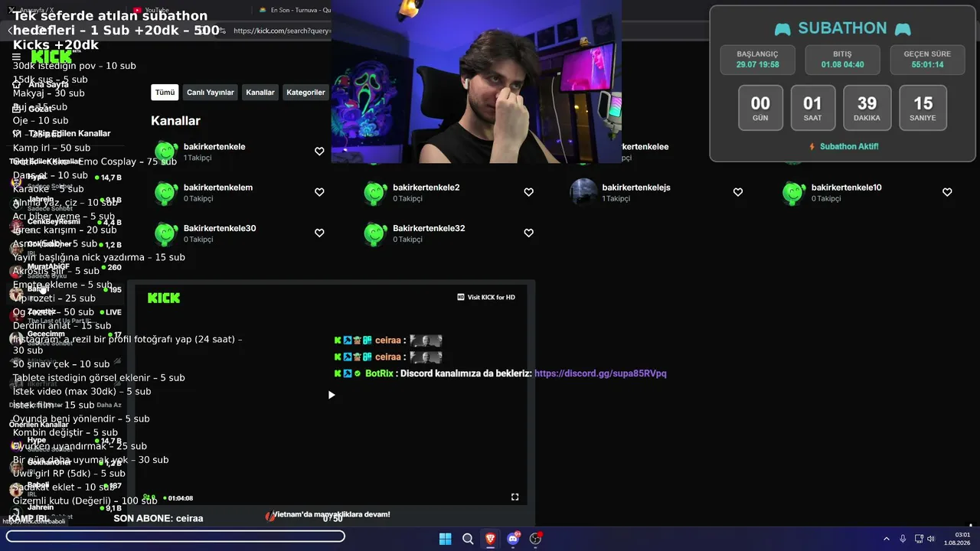The image size is (980, 551).
Task: Click Visit KICK for HD link
Action: (486, 297)
